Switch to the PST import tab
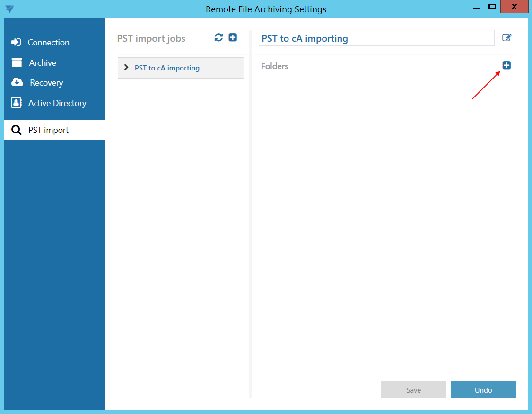 [48, 130]
